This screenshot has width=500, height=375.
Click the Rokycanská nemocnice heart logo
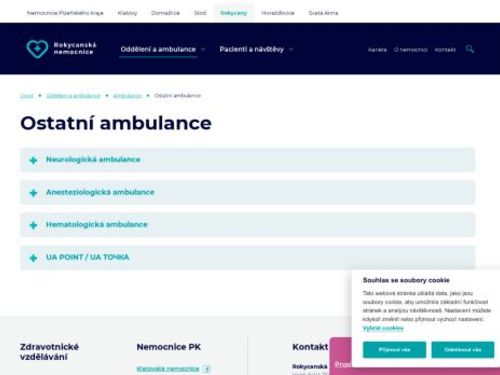(37, 49)
